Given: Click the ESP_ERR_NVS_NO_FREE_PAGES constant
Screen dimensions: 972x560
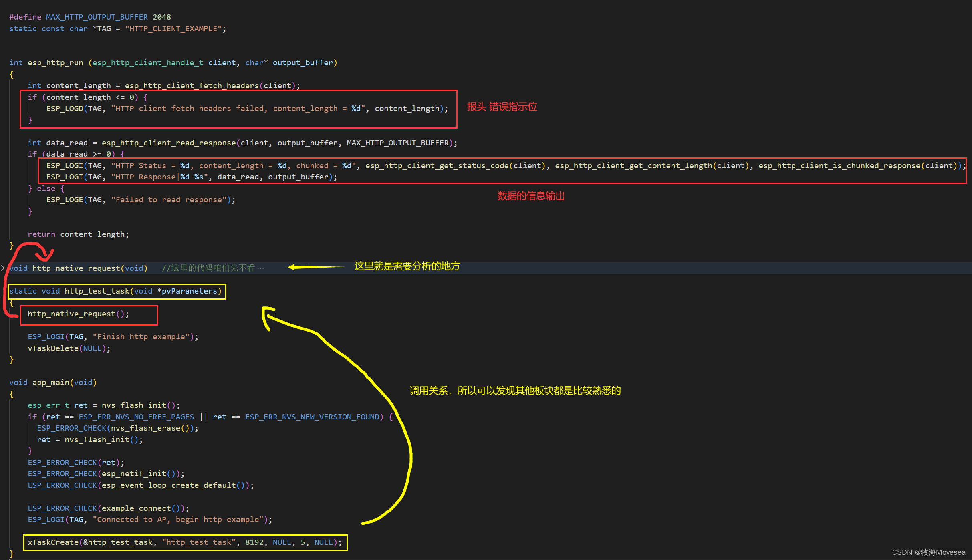Looking at the screenshot, I should point(136,417).
